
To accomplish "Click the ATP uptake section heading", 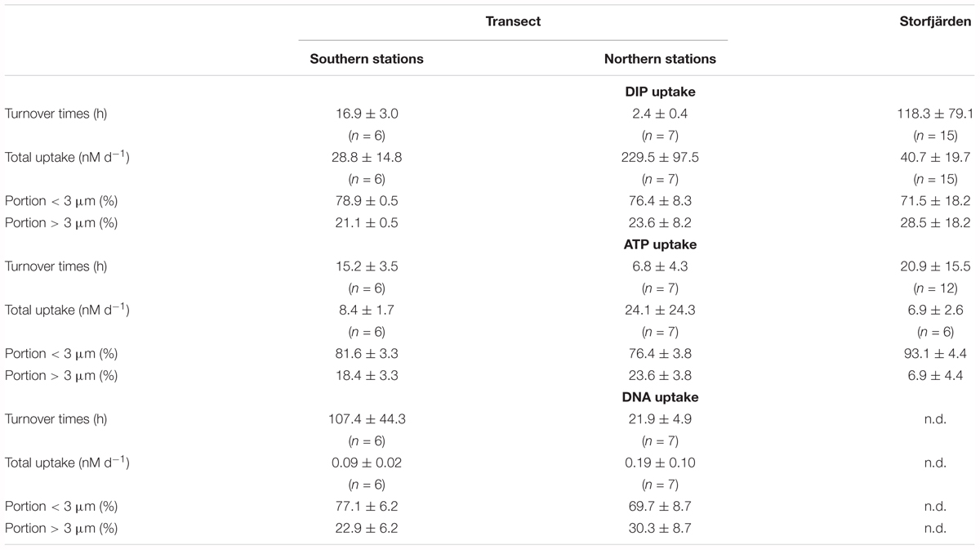I will pos(660,244).
